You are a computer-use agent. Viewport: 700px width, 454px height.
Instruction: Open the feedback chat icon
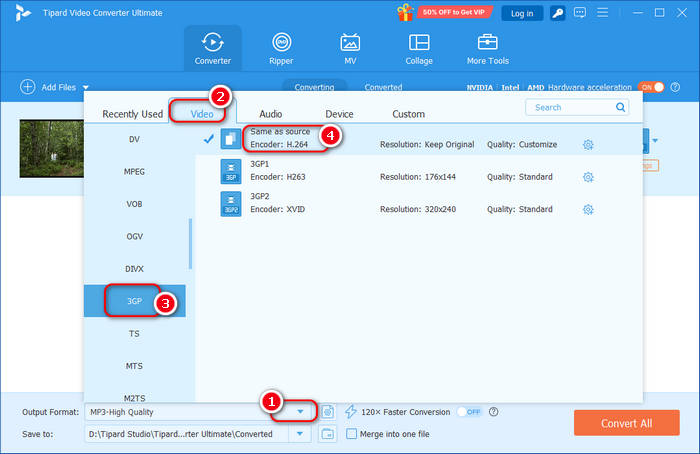tap(579, 12)
